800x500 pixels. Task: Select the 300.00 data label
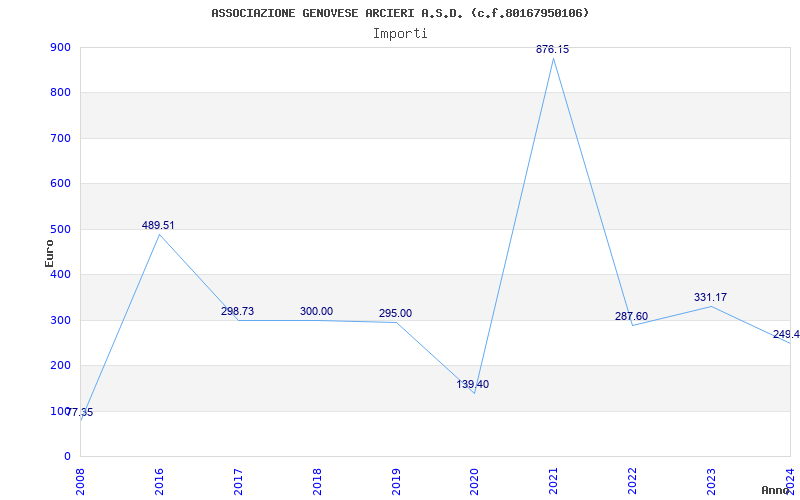(316, 311)
